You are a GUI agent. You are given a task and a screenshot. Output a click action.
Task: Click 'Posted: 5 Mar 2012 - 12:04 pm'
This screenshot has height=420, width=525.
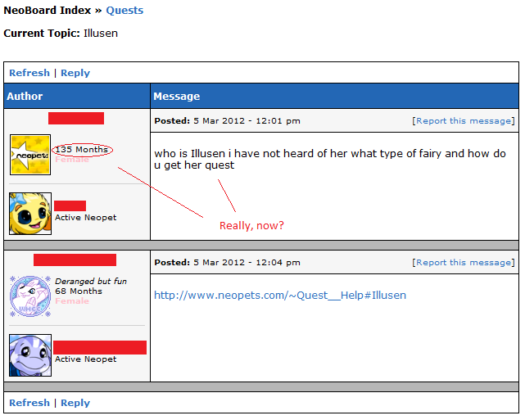(x=227, y=262)
